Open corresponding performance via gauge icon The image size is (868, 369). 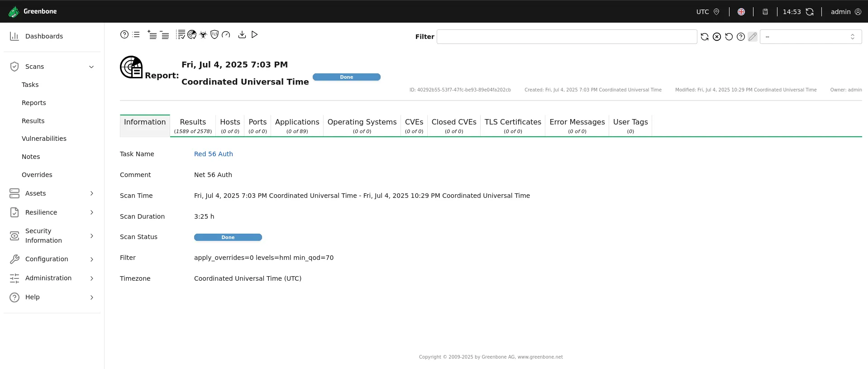pyautogui.click(x=226, y=34)
